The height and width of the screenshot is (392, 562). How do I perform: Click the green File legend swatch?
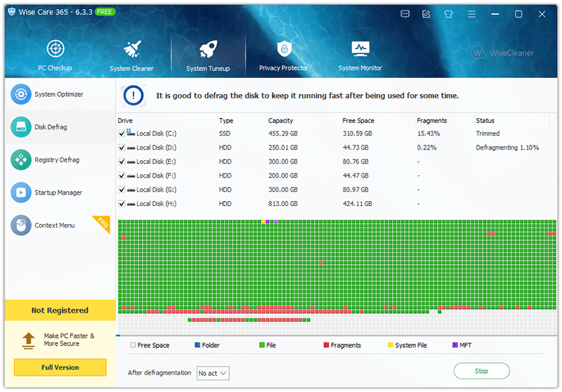point(262,345)
